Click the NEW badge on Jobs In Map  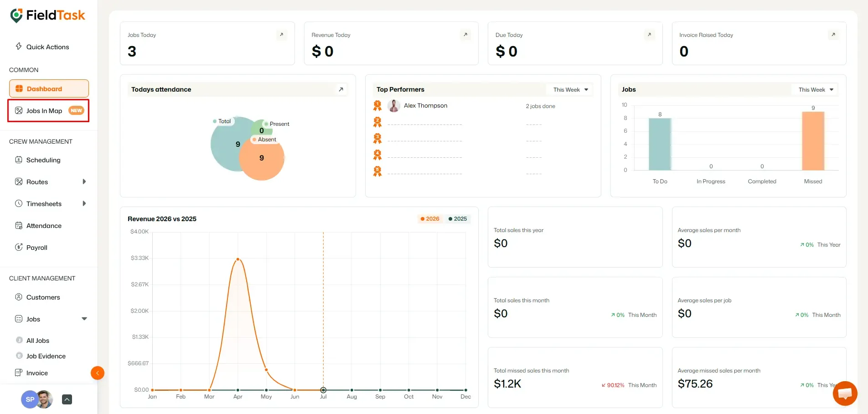[x=76, y=110]
